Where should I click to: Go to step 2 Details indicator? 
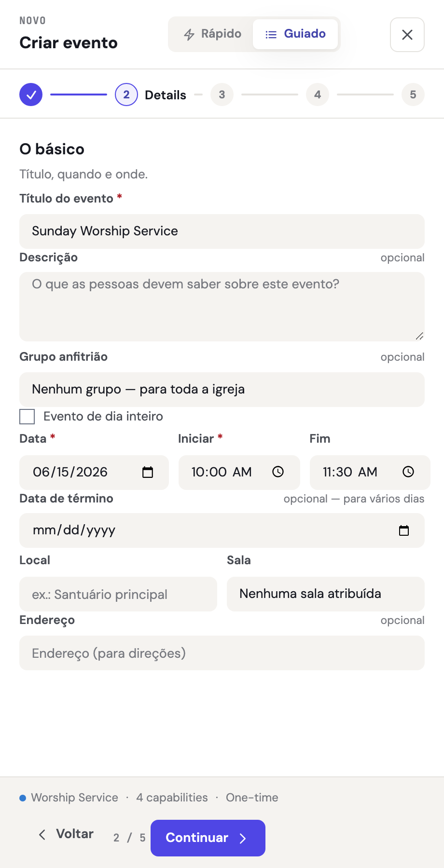point(126,95)
